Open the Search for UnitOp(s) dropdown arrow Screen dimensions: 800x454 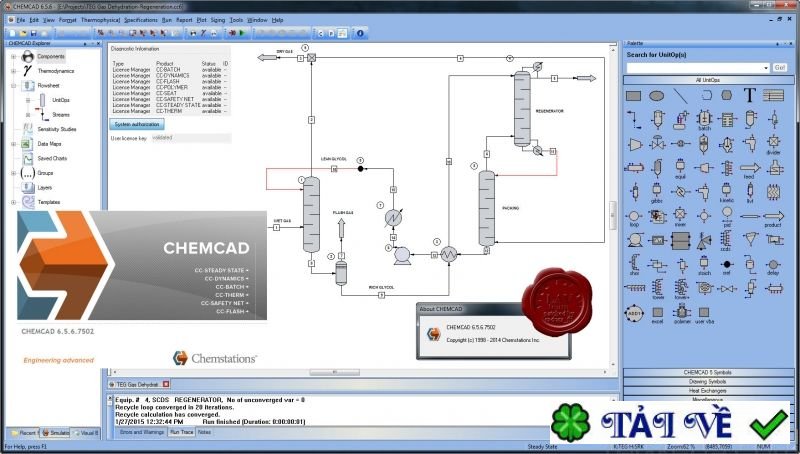tap(766, 68)
